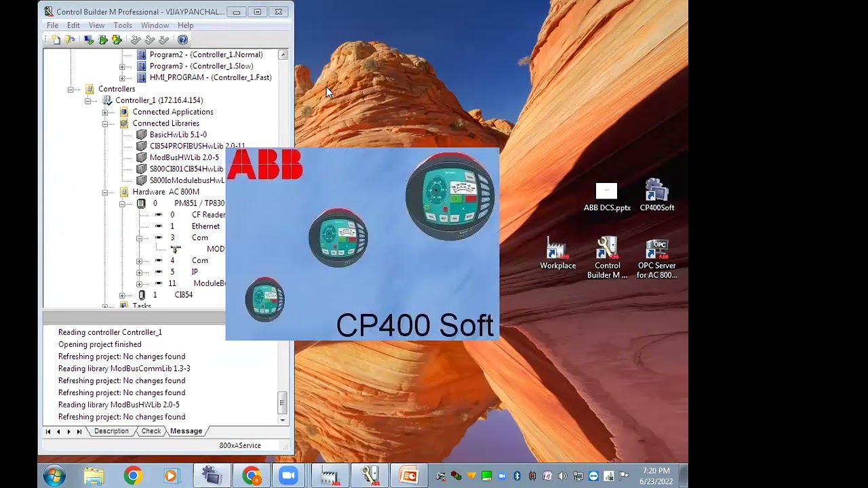This screenshot has width=868, height=488.
Task: Open the first Chrome icon in taskbar
Action: coord(133,476)
